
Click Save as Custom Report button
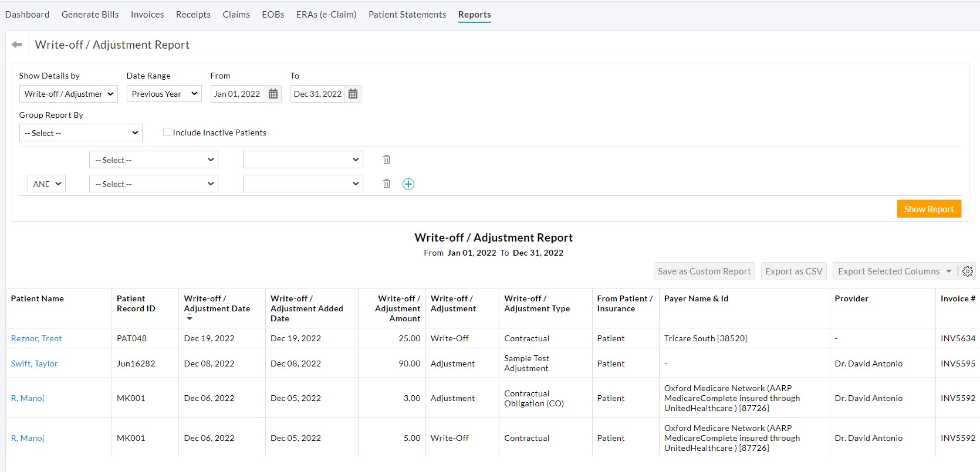click(704, 271)
